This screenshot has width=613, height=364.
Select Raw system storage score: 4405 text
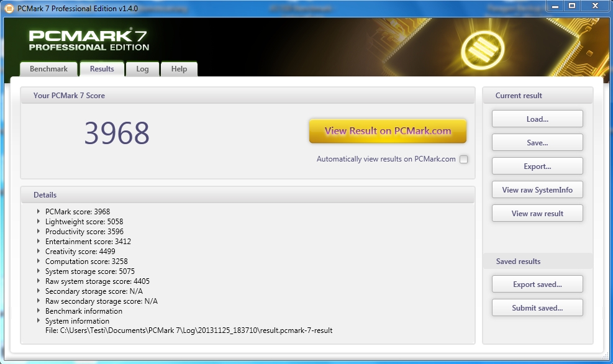[98, 281]
